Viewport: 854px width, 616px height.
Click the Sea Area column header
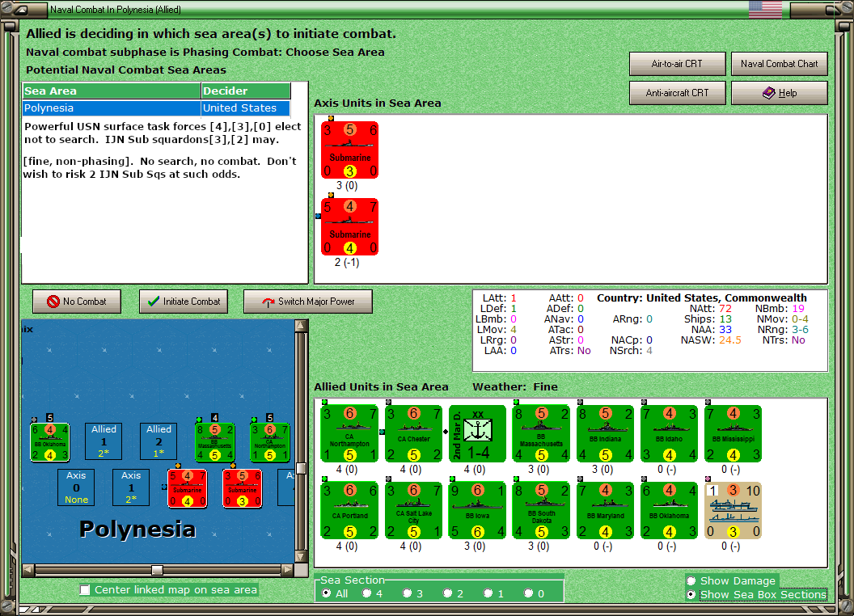pyautogui.click(x=112, y=91)
